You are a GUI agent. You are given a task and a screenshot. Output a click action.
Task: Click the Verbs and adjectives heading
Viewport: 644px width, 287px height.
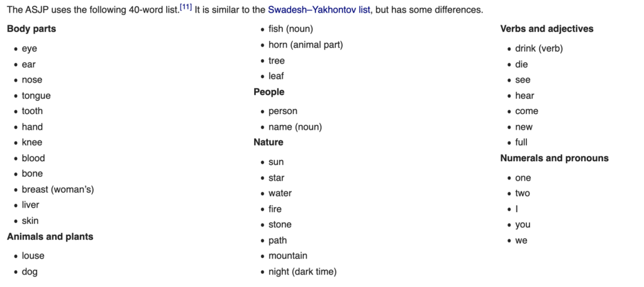pyautogui.click(x=547, y=29)
